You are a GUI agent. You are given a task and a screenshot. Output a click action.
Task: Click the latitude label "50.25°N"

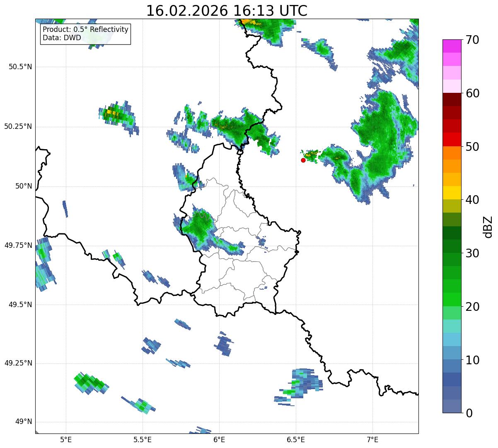tap(18, 126)
